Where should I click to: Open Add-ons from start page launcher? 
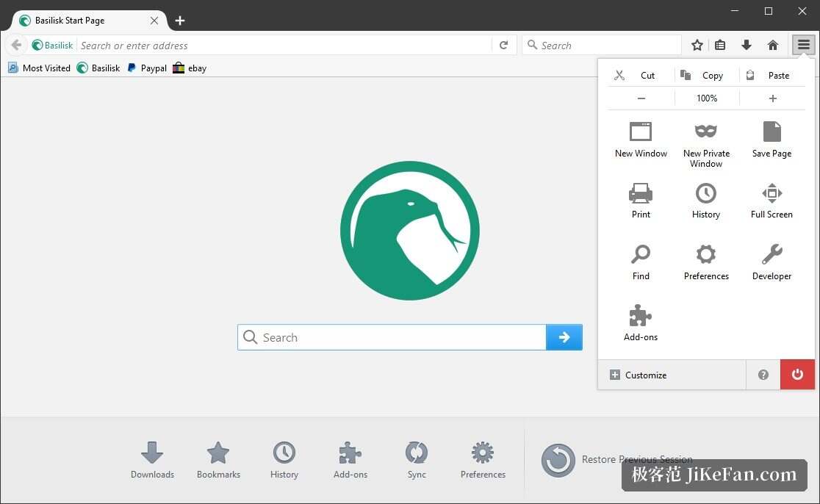[350, 460]
